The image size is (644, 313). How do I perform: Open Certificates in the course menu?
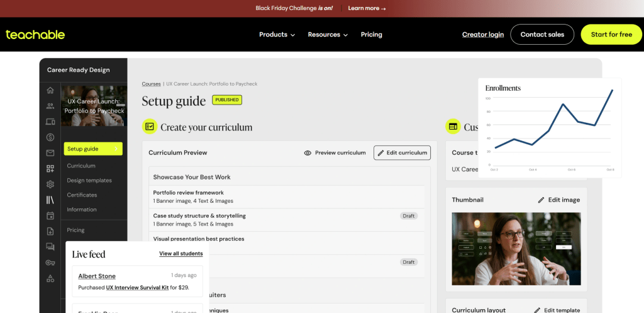82,195
